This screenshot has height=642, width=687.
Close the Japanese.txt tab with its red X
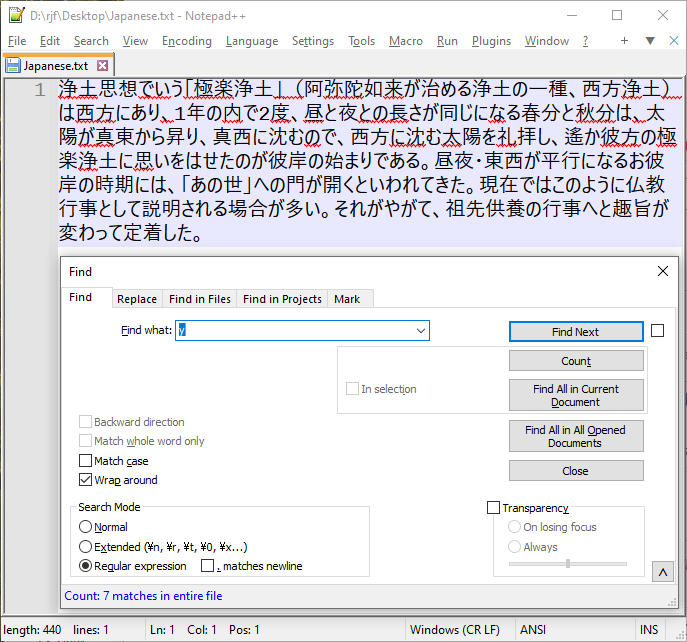pyautogui.click(x=102, y=65)
